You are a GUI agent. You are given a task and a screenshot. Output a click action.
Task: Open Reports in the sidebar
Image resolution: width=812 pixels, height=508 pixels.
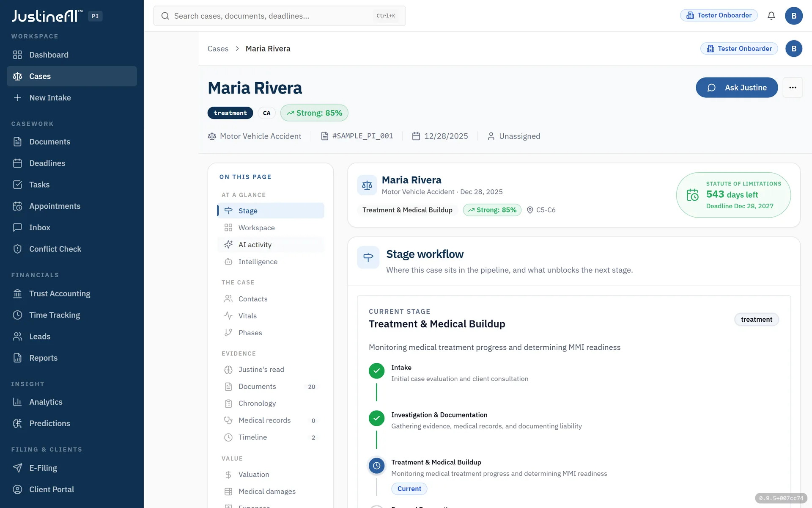72,358
